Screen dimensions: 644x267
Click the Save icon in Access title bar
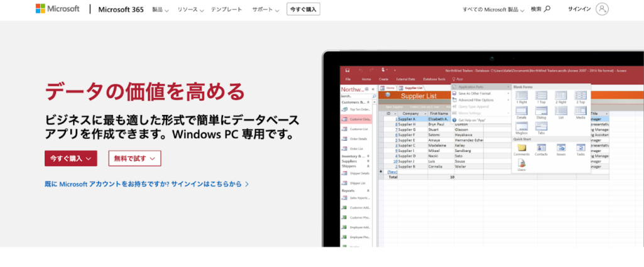[347, 70]
